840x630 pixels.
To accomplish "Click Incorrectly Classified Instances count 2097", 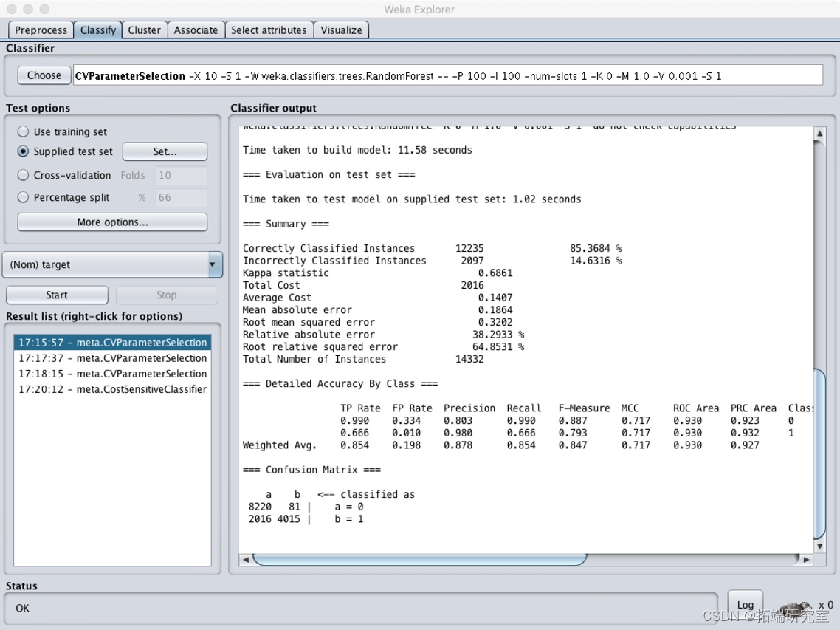I will 472,261.
